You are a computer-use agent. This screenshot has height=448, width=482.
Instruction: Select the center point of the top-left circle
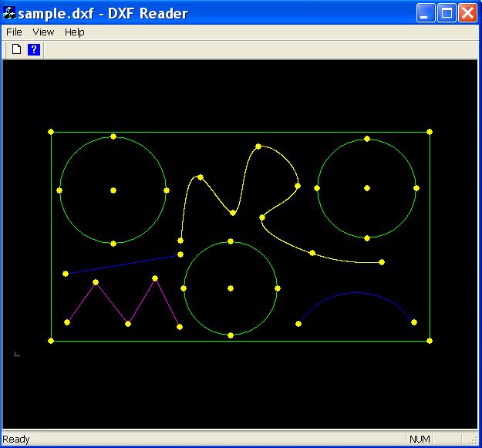(x=113, y=190)
